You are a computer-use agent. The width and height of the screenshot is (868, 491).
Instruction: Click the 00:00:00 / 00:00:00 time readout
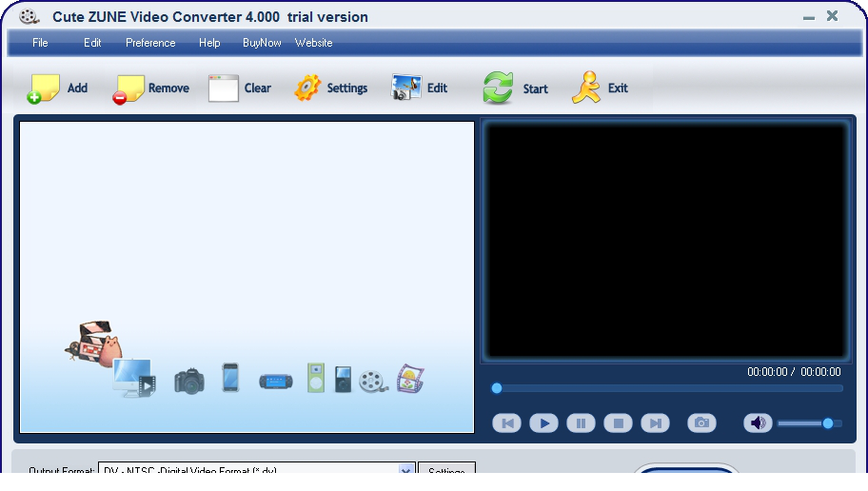pos(794,372)
